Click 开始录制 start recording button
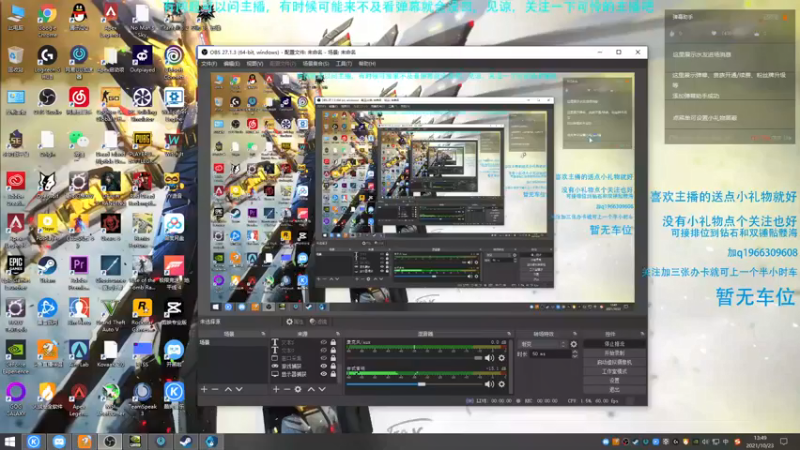 click(614, 353)
